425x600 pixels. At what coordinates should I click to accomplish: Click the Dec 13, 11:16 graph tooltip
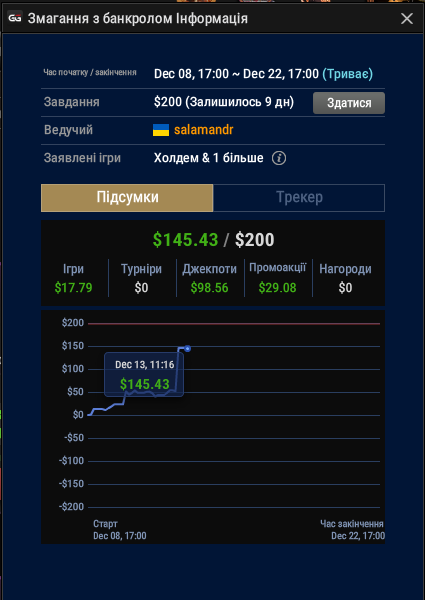click(x=144, y=374)
